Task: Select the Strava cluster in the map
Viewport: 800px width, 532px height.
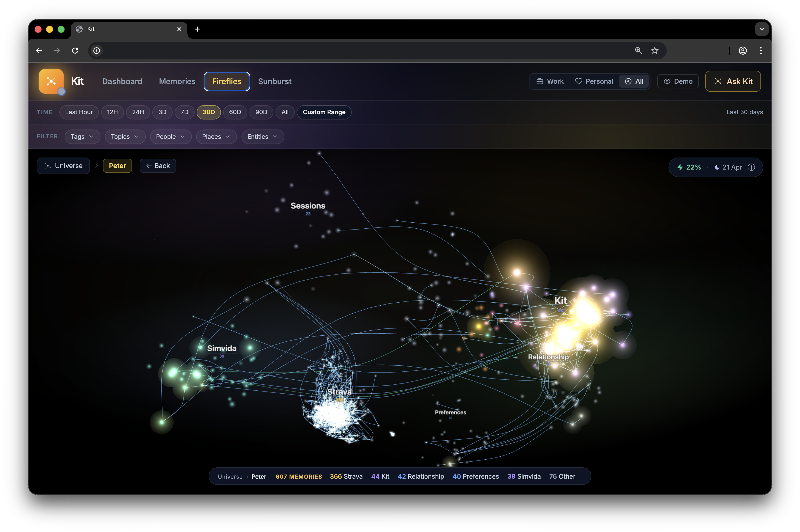Action: [x=339, y=400]
